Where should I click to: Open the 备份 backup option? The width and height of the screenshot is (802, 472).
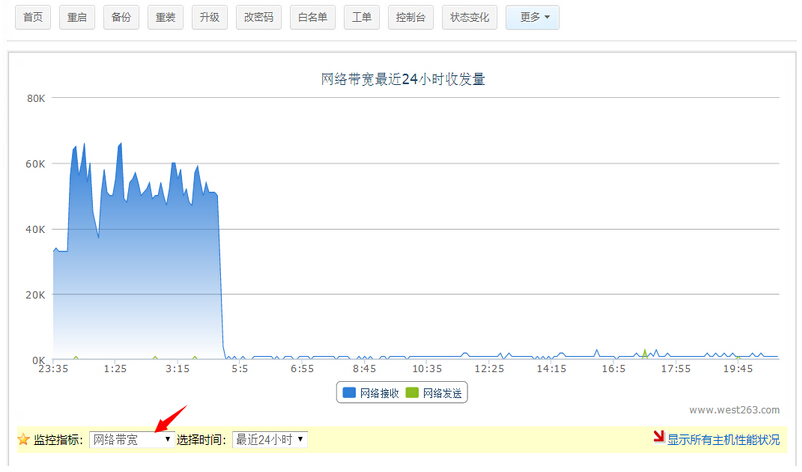click(121, 17)
